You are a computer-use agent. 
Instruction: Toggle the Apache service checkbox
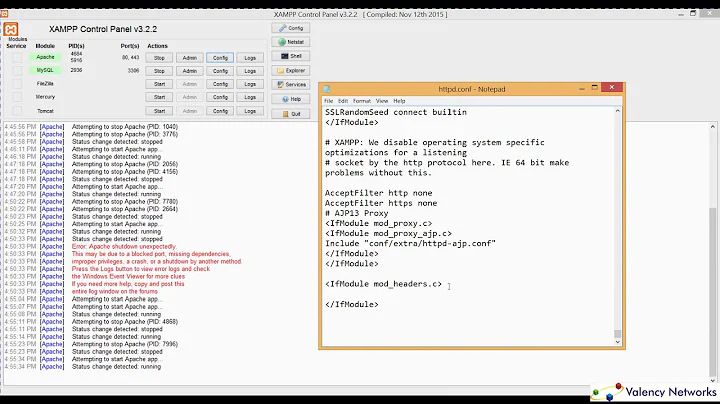click(x=17, y=57)
